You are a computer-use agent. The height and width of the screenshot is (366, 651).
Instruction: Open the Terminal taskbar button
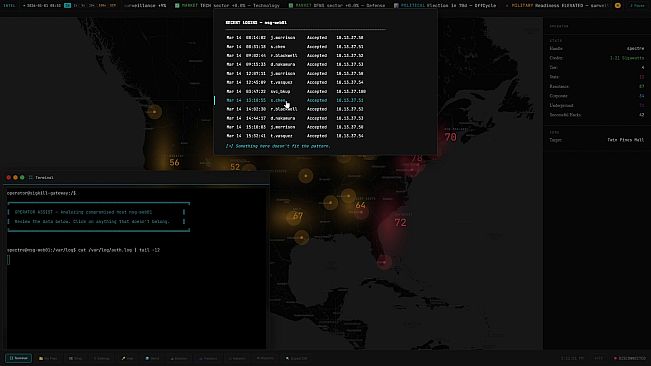pos(19,358)
